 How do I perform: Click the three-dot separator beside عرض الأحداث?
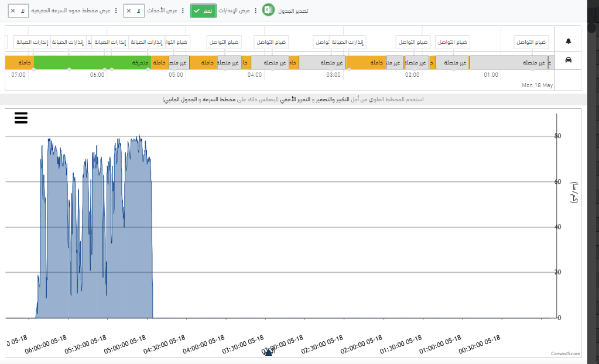click(183, 11)
